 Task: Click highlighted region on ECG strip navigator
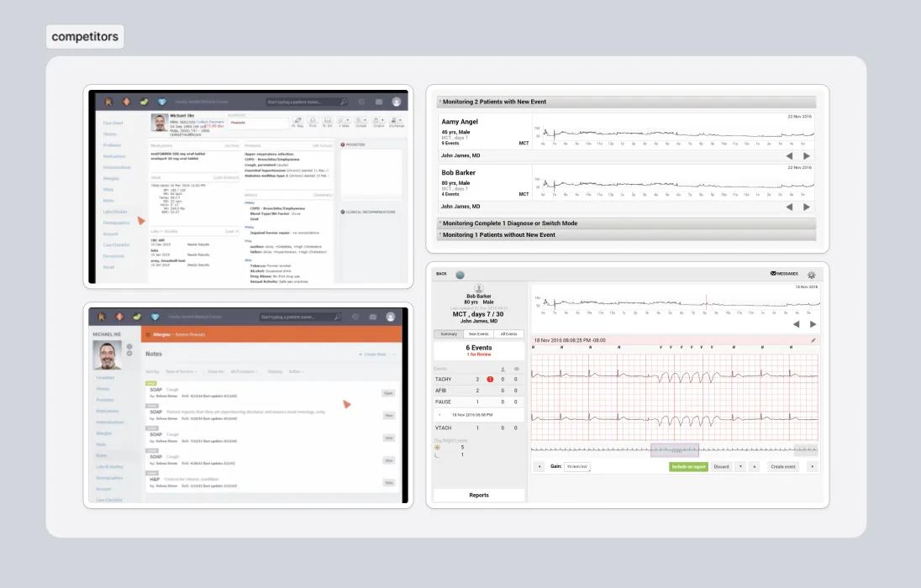[674, 450]
